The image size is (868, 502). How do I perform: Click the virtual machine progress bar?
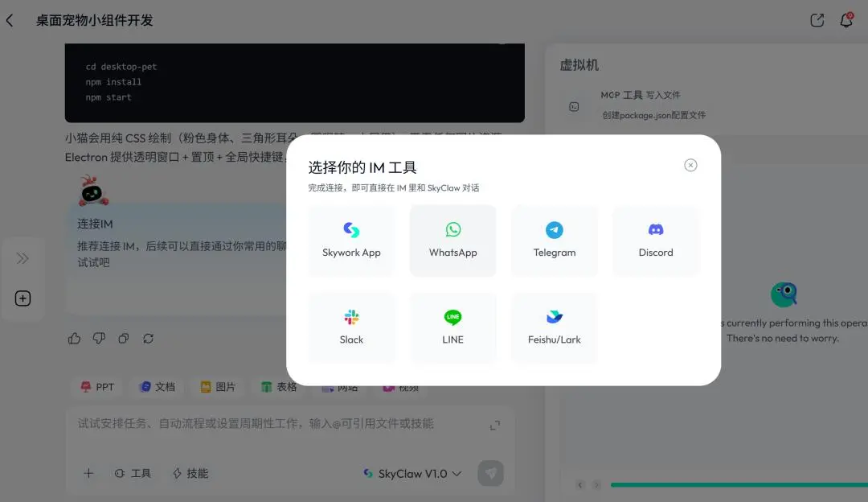(x=739, y=485)
